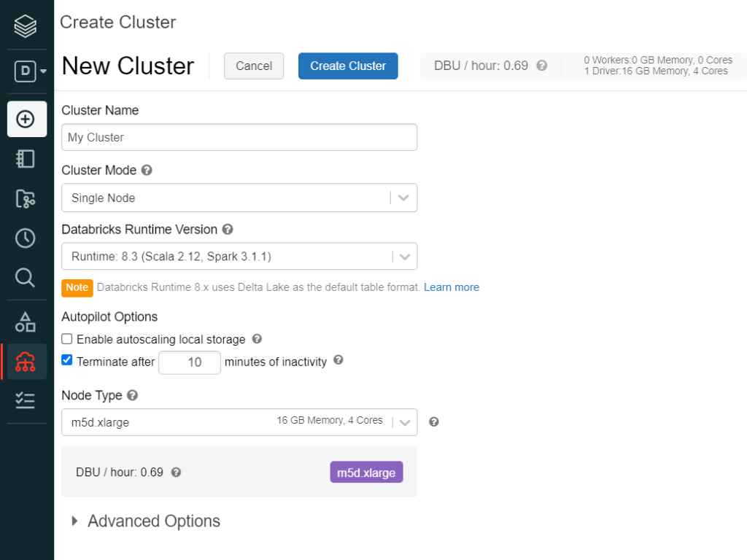
Task: Click the '1 Driver:16 GB Memory, 4 Cores' text
Action: pyautogui.click(x=656, y=71)
